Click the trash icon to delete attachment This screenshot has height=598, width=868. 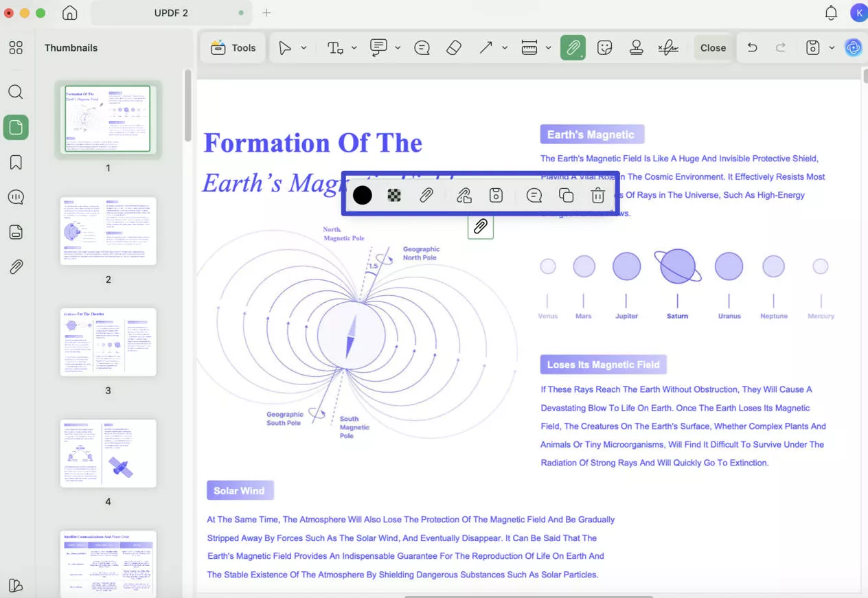[597, 196]
